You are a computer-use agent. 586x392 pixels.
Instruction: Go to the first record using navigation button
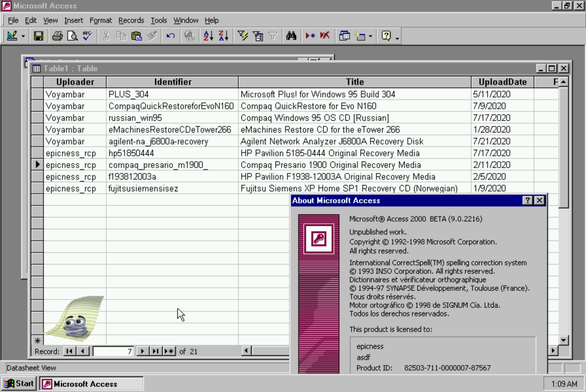pos(70,351)
